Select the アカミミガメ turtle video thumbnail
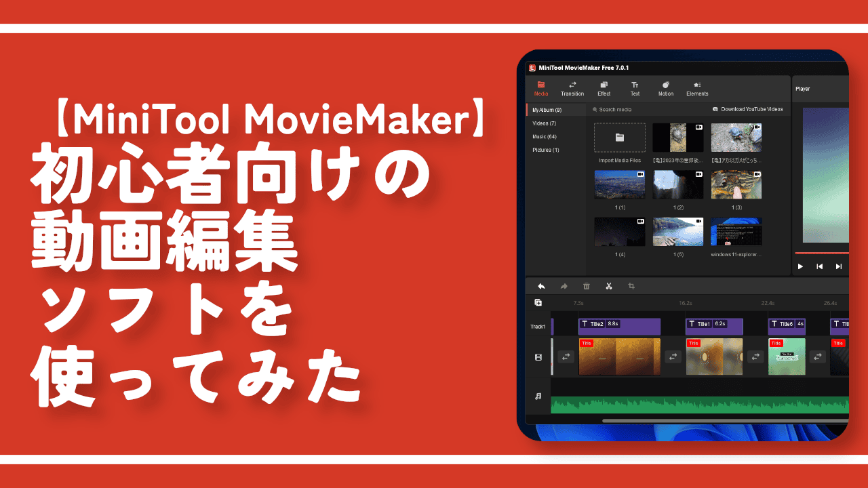 736,138
